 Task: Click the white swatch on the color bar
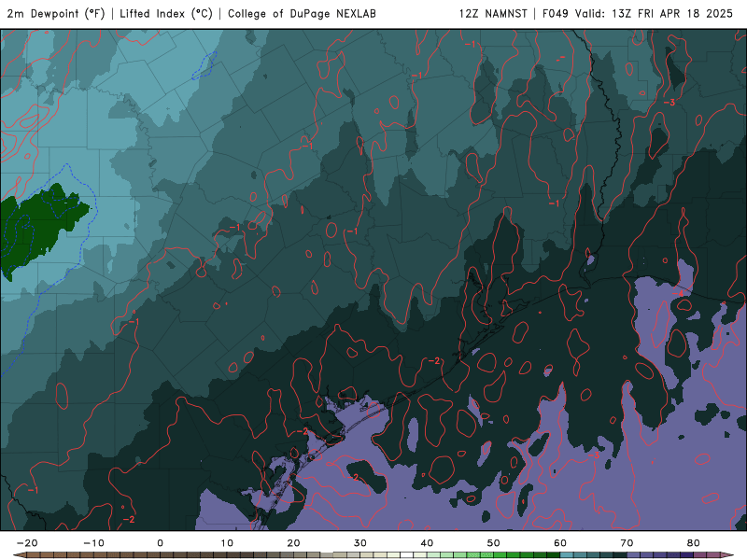(406, 555)
